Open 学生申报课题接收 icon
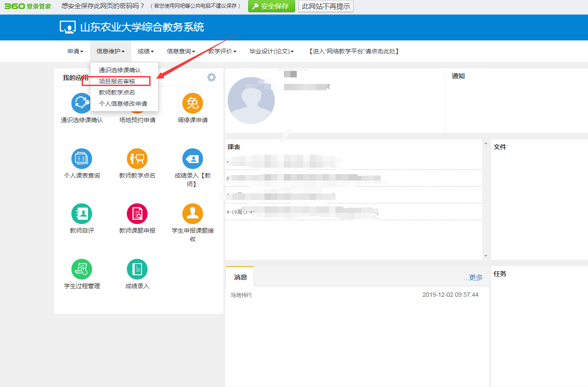 [x=192, y=214]
